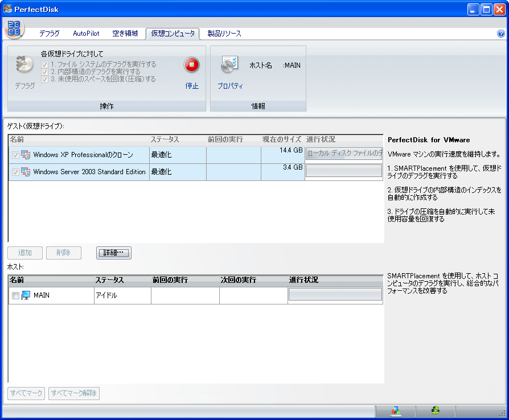This screenshot has height=420, width=509.
Task: Select the 仮想コンピュータ tab
Action: [x=173, y=34]
